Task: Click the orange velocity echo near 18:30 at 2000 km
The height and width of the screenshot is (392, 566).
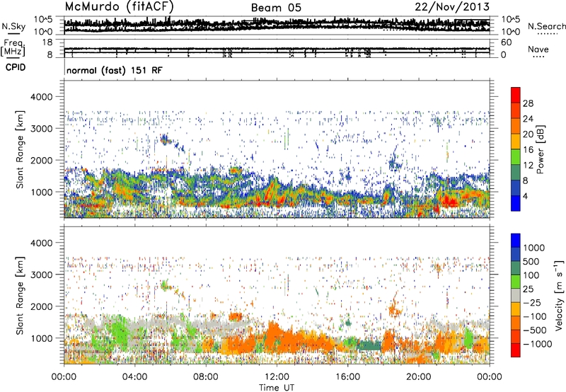Action: [x=395, y=308]
